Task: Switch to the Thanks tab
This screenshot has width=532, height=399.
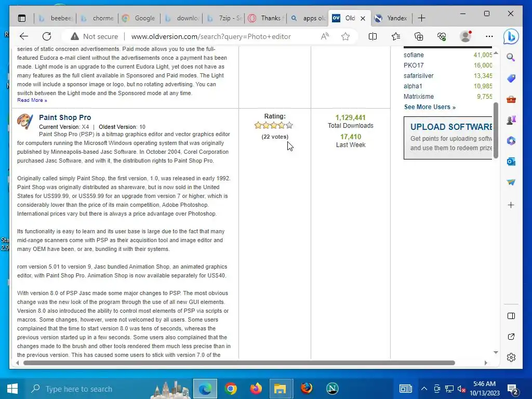Action: coord(265,18)
